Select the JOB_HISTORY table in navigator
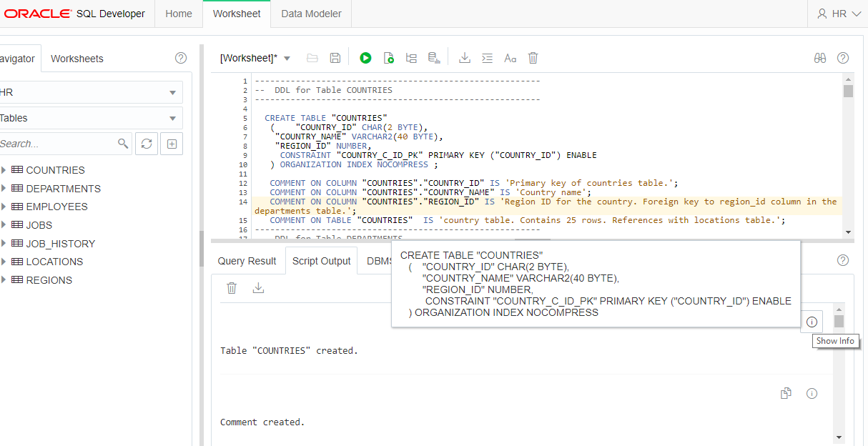The image size is (868, 446). [60, 244]
